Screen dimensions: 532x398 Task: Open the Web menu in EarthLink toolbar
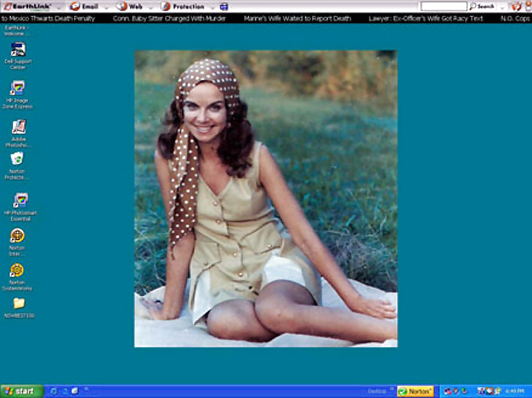tap(129, 6)
